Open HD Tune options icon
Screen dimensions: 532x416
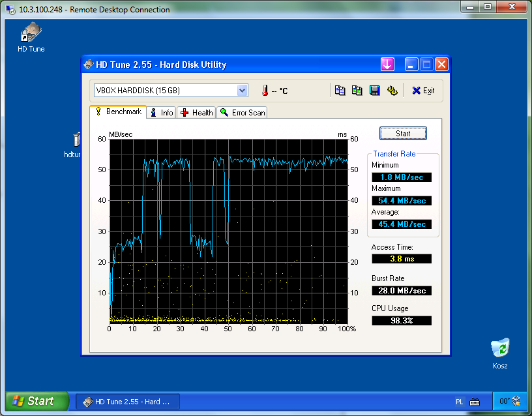tap(392, 91)
